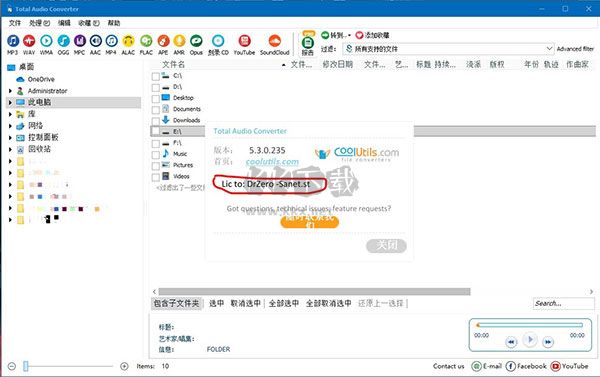Expand the Administrator tree node
Viewport: 600px width, 377px height.
[x=10, y=91]
